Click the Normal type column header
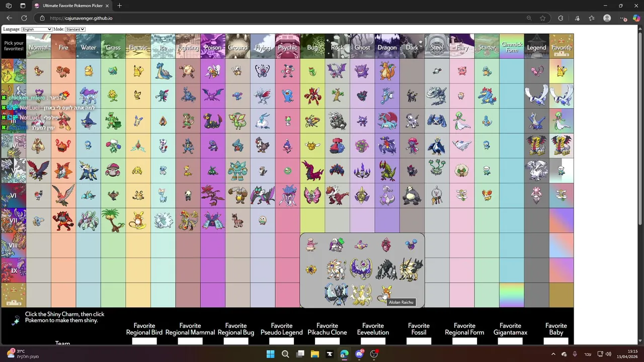Viewport: 644px width, 362px height. tap(39, 46)
